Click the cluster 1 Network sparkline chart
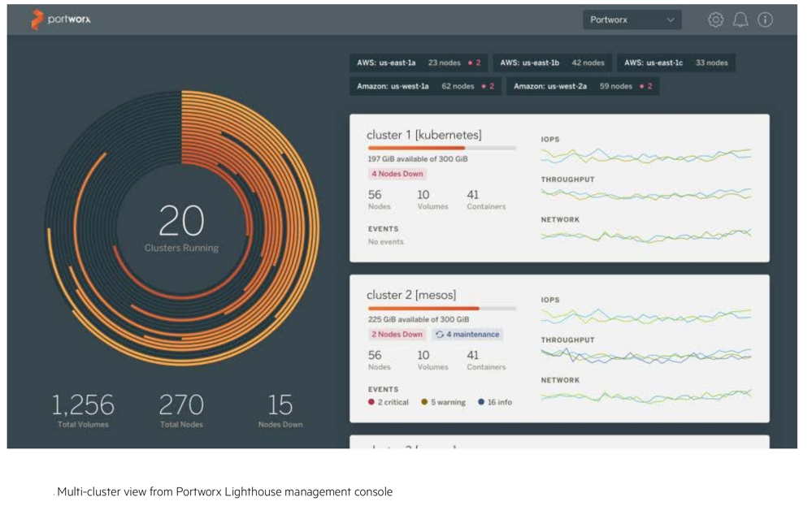The image size is (812, 506). (x=645, y=236)
